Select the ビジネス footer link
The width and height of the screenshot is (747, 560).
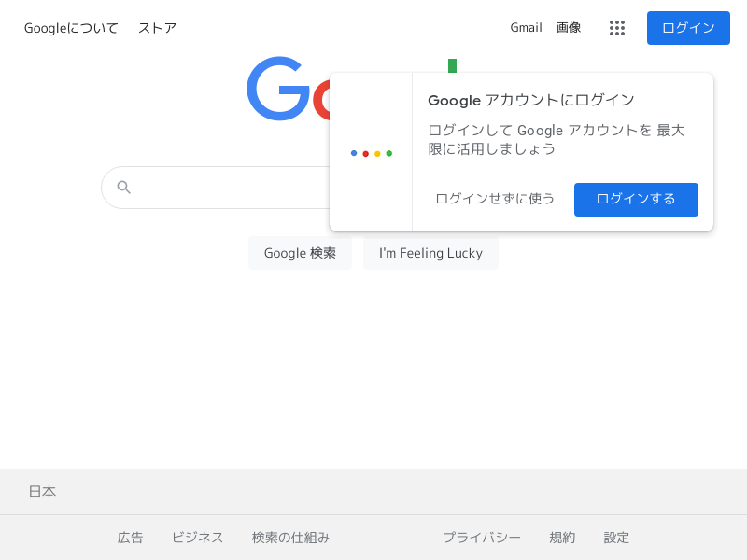click(x=197, y=538)
